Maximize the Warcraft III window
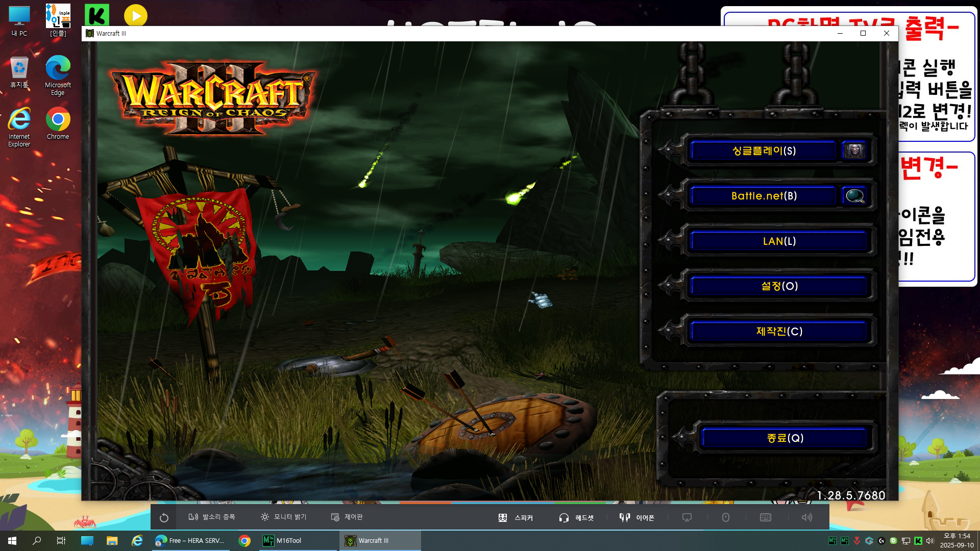980x551 pixels. click(x=863, y=34)
